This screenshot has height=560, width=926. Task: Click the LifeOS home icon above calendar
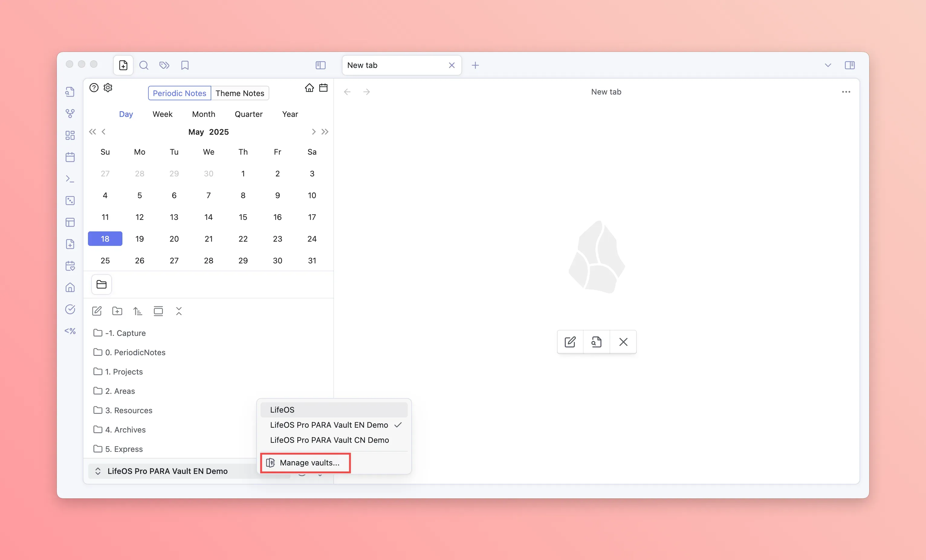pyautogui.click(x=309, y=88)
